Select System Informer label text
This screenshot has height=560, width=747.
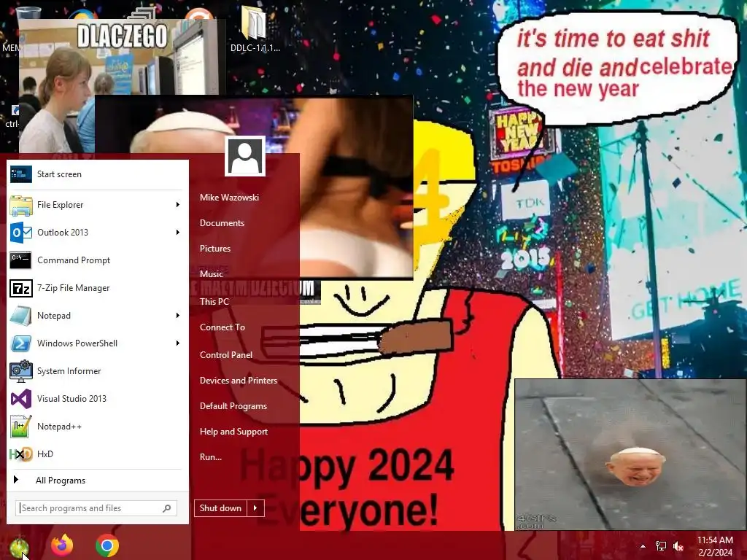click(x=69, y=371)
